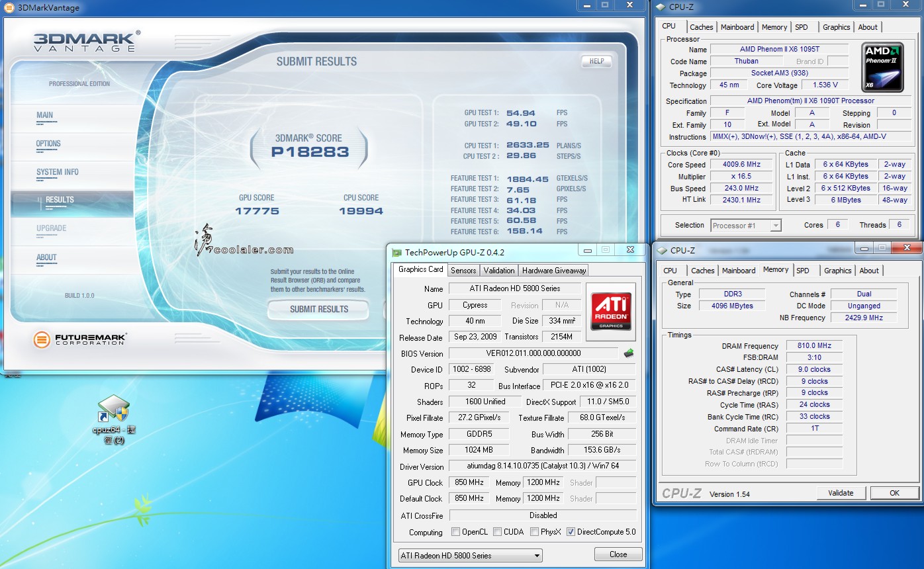The width and height of the screenshot is (924, 569).
Task: Click the Bandwidth value 153.6 GB/s
Action: (x=602, y=451)
